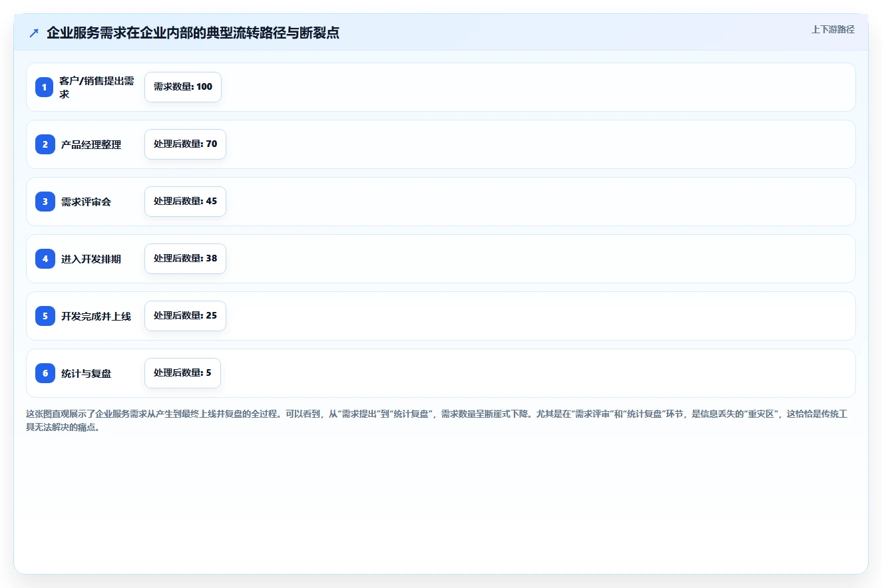The height and width of the screenshot is (588, 882).
Task: Select step badge number 3
Action: click(45, 202)
